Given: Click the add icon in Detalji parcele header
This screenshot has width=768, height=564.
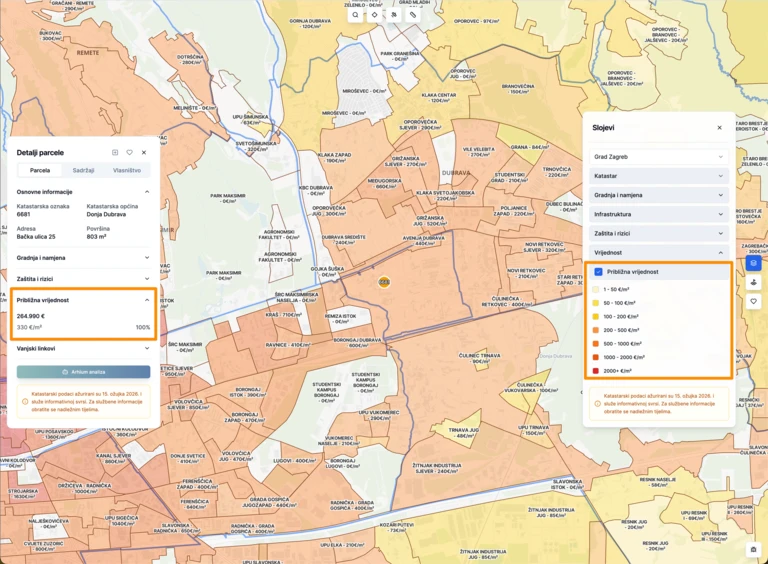Looking at the screenshot, I should click(115, 153).
